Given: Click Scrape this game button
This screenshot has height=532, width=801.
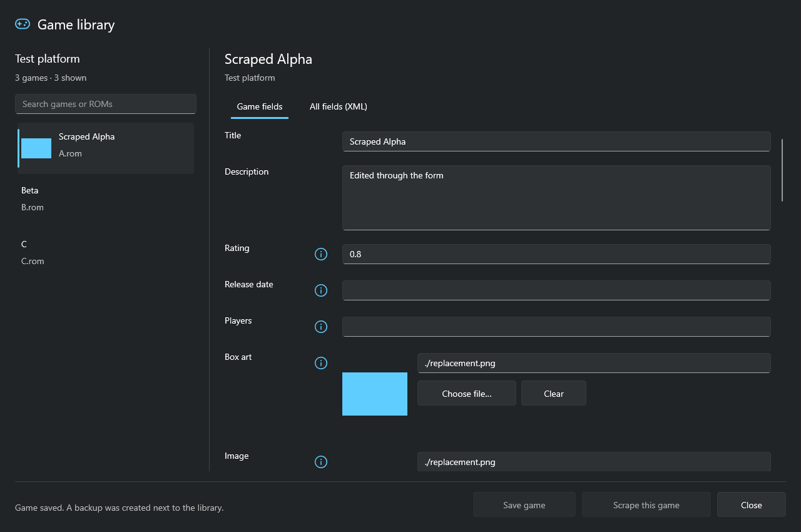Looking at the screenshot, I should click(646, 505).
